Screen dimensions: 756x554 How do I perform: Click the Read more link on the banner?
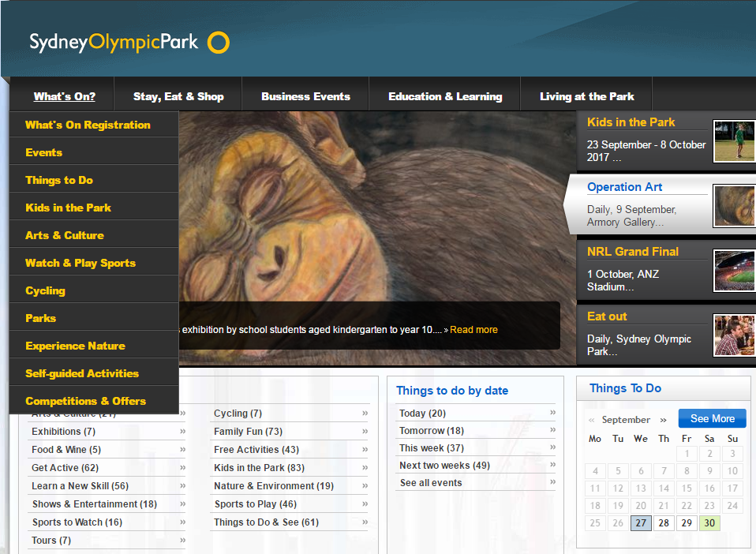coord(473,330)
